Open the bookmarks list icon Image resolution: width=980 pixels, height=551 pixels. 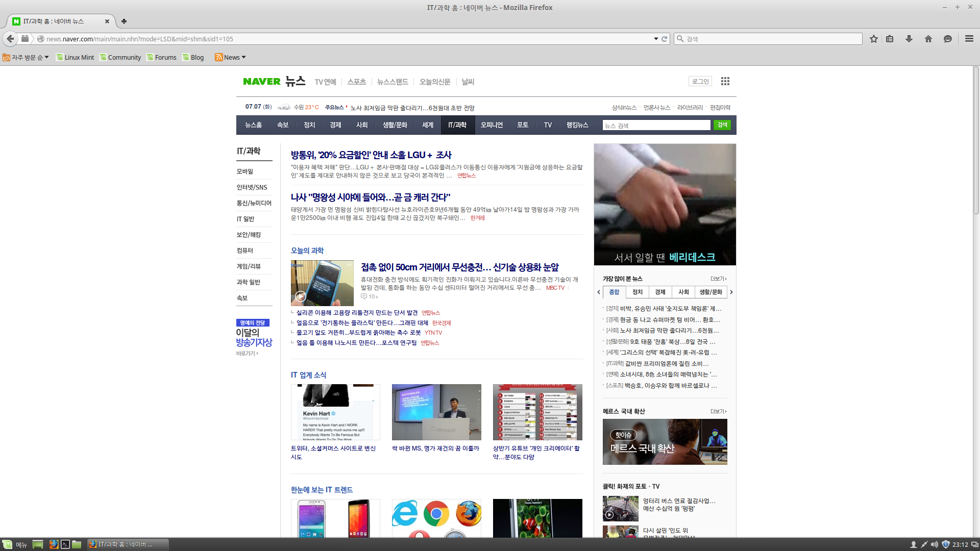click(x=890, y=39)
